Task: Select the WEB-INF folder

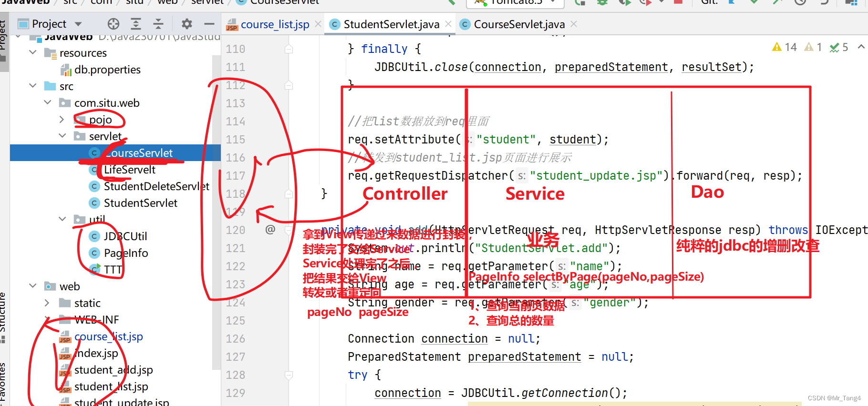Action: coord(96,320)
